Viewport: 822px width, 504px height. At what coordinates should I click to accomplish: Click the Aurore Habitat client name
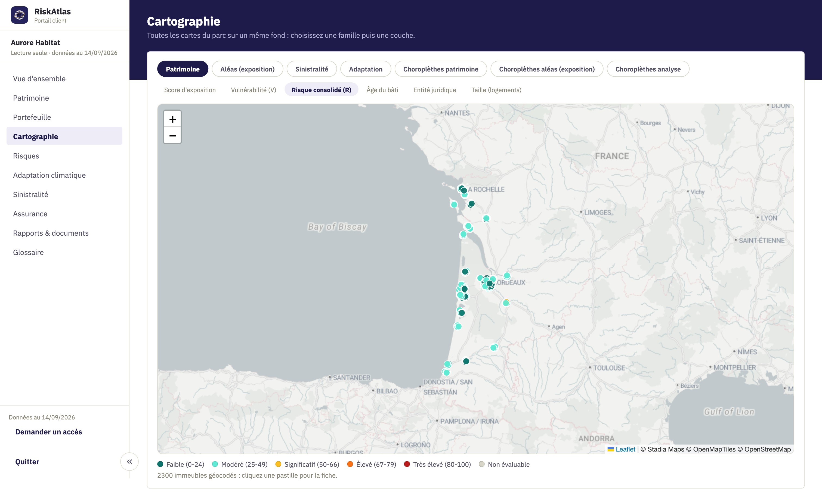[x=35, y=42]
